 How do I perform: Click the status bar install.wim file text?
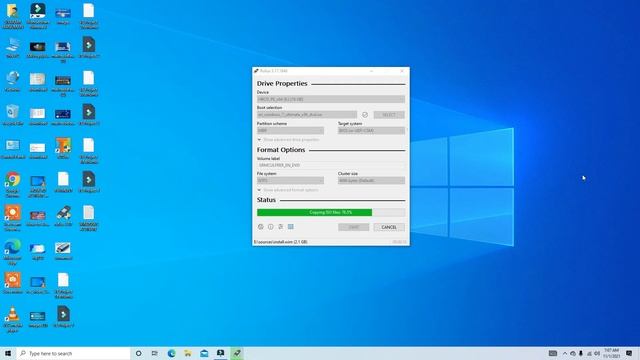[280, 242]
